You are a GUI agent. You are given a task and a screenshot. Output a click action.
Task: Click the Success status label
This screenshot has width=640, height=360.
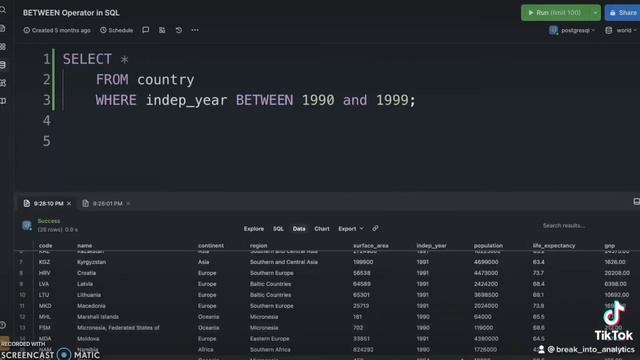(x=49, y=221)
